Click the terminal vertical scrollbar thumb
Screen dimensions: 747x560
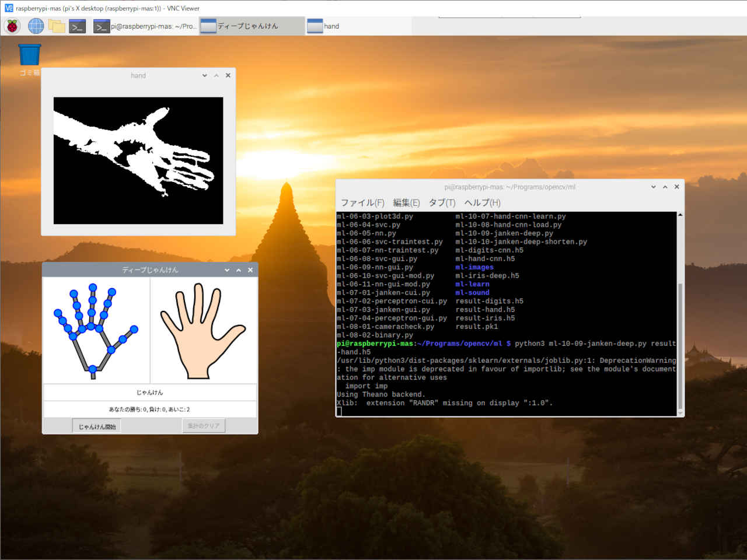(x=680, y=346)
